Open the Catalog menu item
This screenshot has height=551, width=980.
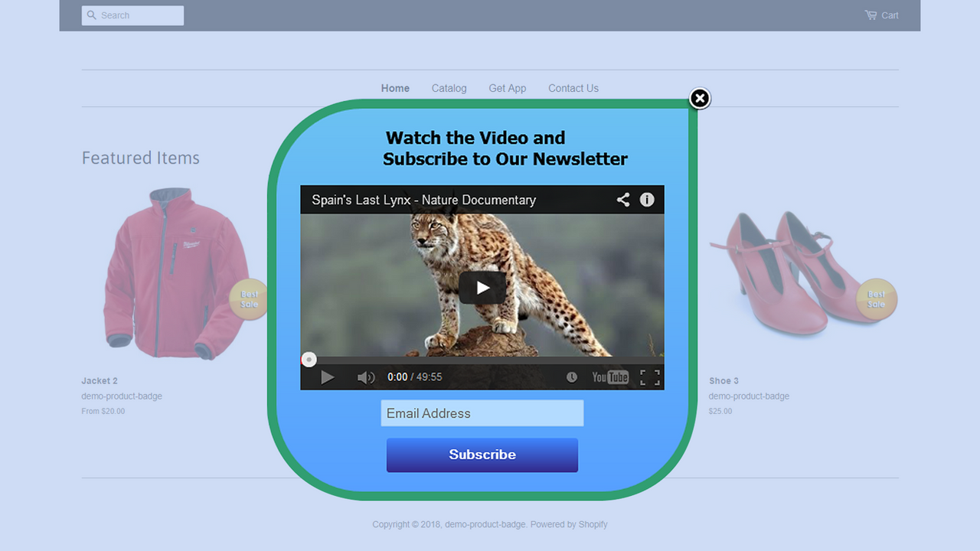click(x=449, y=88)
